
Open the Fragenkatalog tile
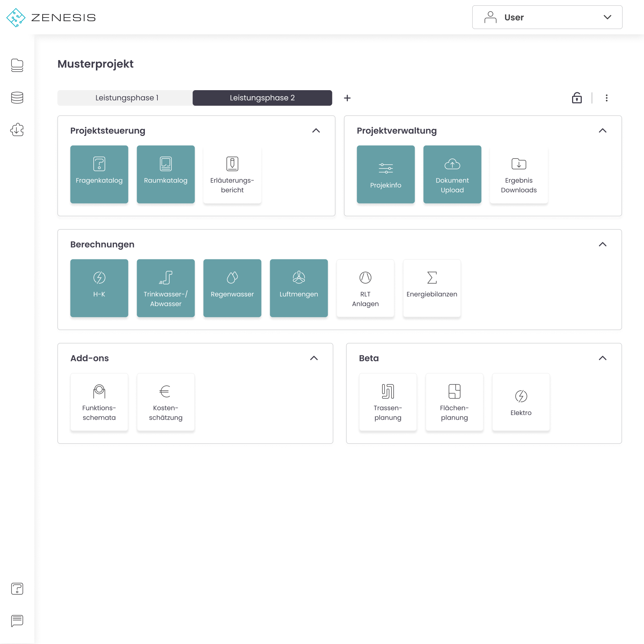99,174
